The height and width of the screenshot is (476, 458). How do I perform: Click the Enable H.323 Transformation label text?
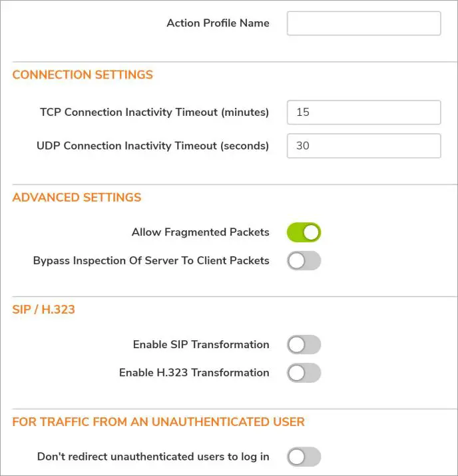pyautogui.click(x=194, y=373)
